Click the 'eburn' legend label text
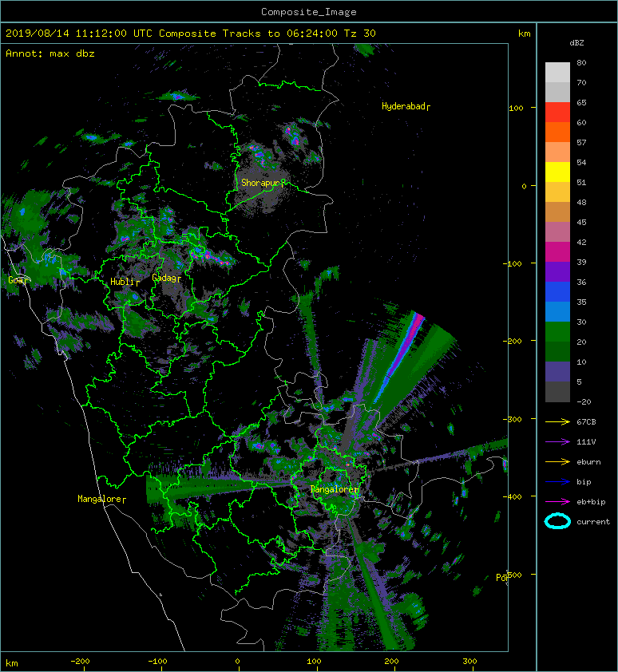This screenshot has width=618, height=672. [588, 461]
